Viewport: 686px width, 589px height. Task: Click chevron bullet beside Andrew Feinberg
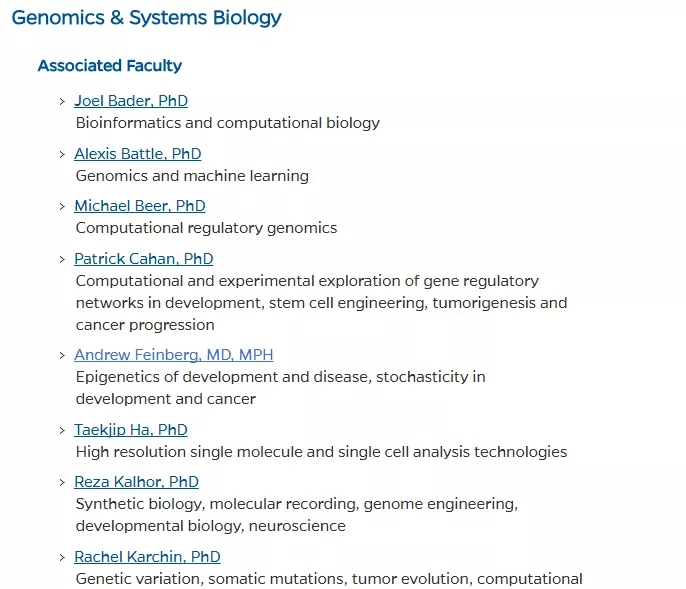click(x=62, y=356)
